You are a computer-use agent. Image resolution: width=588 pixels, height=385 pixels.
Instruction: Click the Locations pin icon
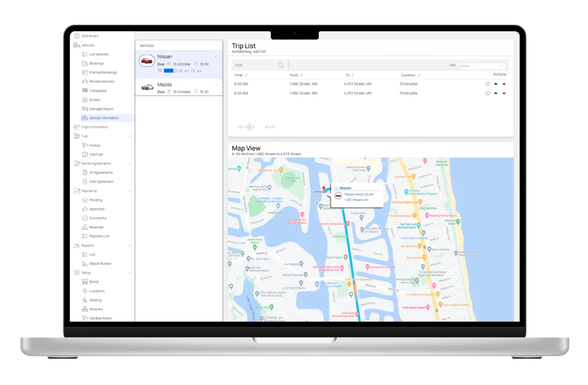coord(85,291)
